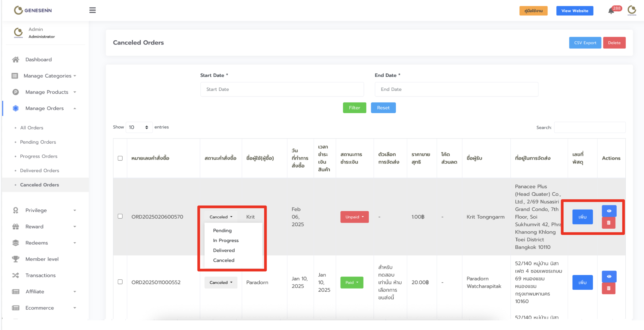Screen dimensions: 644x330
Task: Click the eye view icon for ORD2025011000552
Action: click(x=609, y=276)
